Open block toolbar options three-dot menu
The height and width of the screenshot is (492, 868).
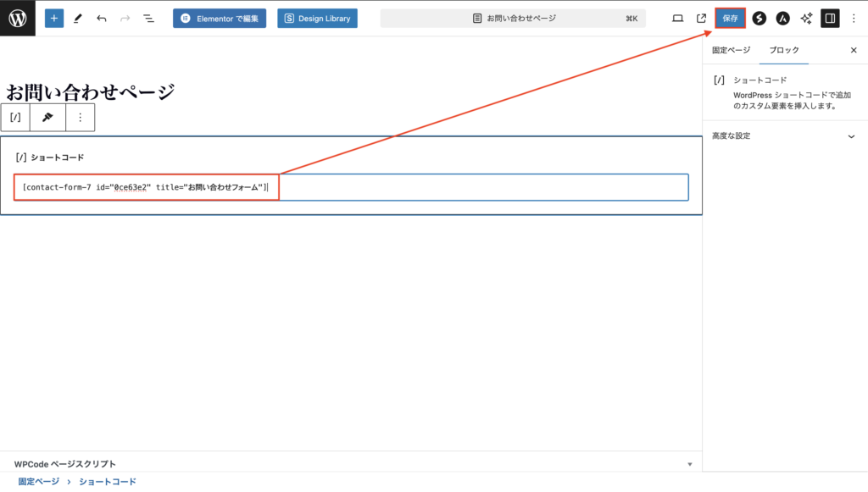click(81, 118)
